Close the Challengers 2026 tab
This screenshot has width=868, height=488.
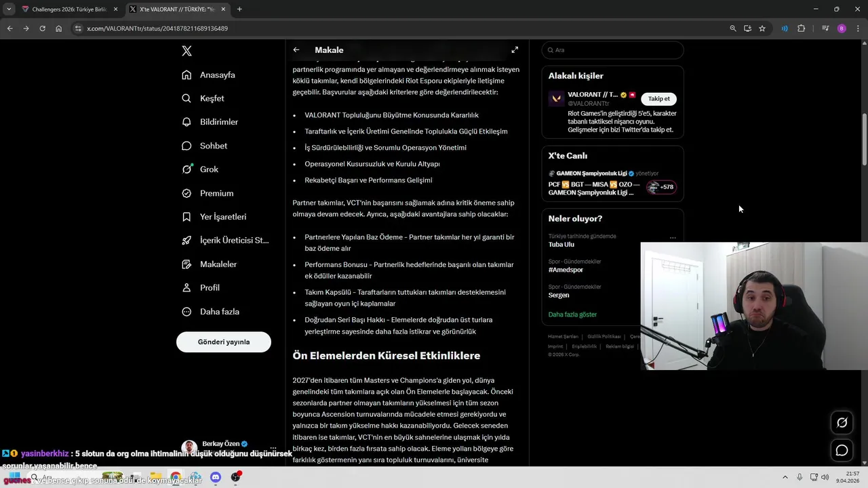(115, 9)
